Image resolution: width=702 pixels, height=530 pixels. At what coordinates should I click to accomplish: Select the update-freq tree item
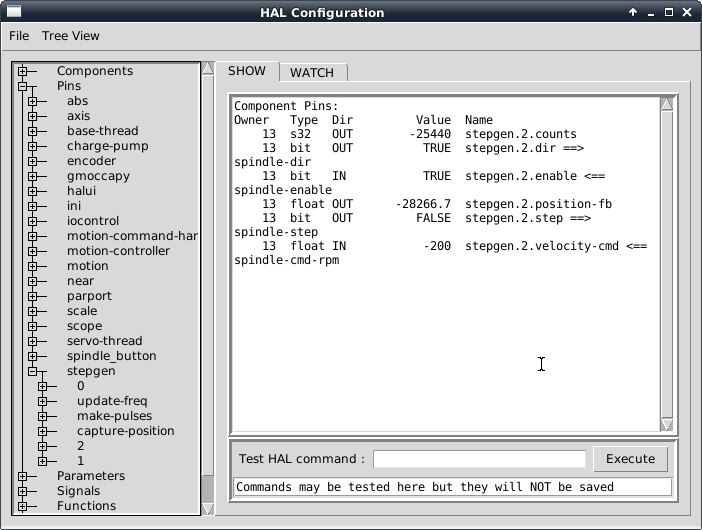[112, 401]
